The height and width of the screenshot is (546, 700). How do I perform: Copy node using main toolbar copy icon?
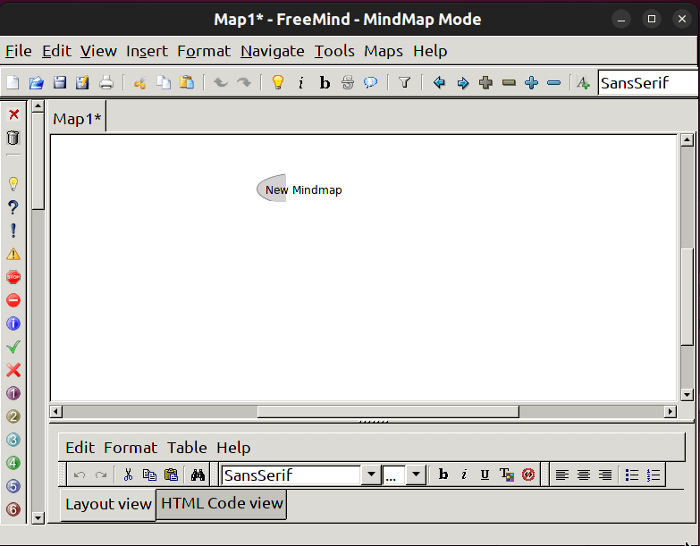(163, 83)
